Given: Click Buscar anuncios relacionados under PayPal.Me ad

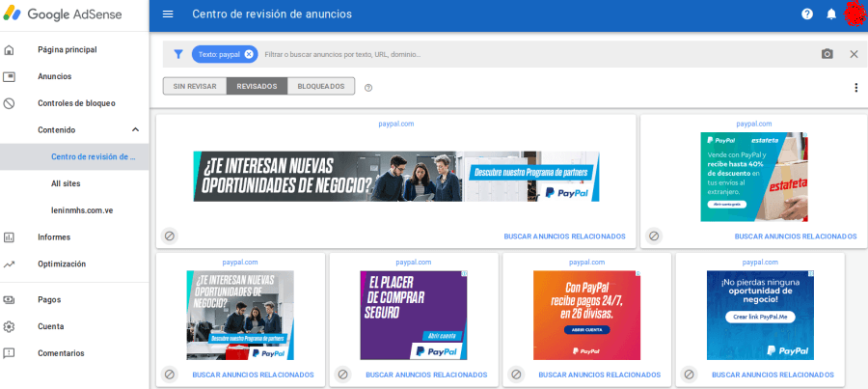Looking at the screenshot, I should coord(773,375).
